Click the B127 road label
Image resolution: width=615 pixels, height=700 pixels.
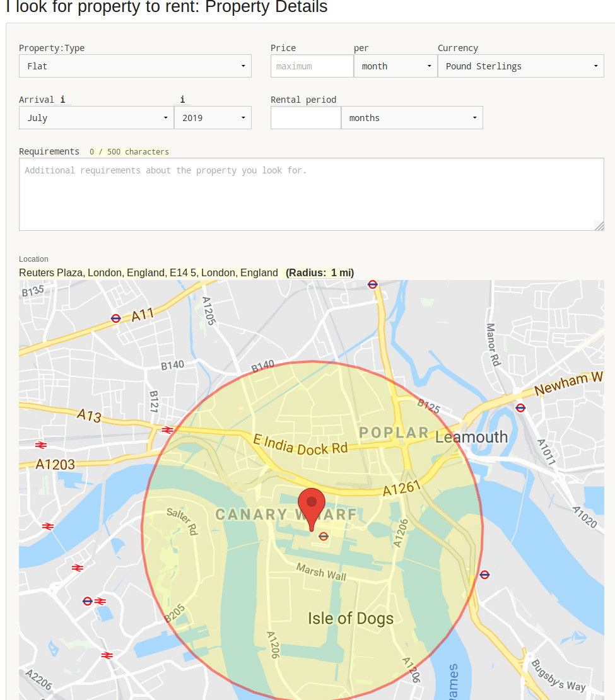point(154,401)
